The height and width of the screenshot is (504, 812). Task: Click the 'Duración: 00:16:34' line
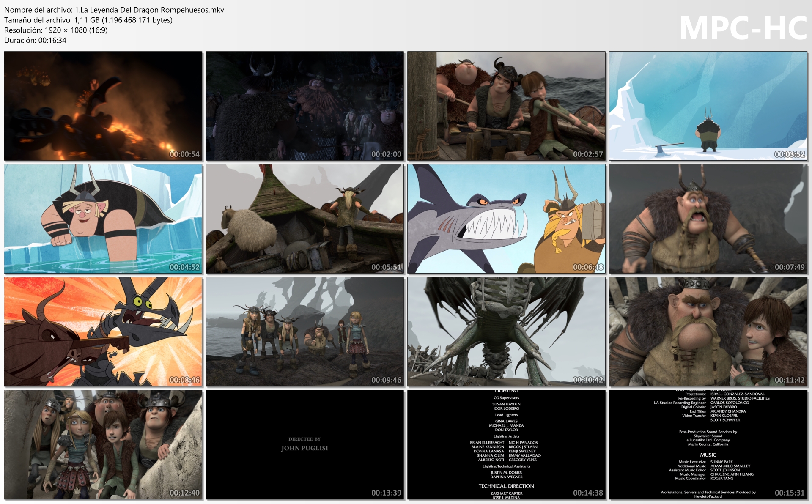pos(35,40)
